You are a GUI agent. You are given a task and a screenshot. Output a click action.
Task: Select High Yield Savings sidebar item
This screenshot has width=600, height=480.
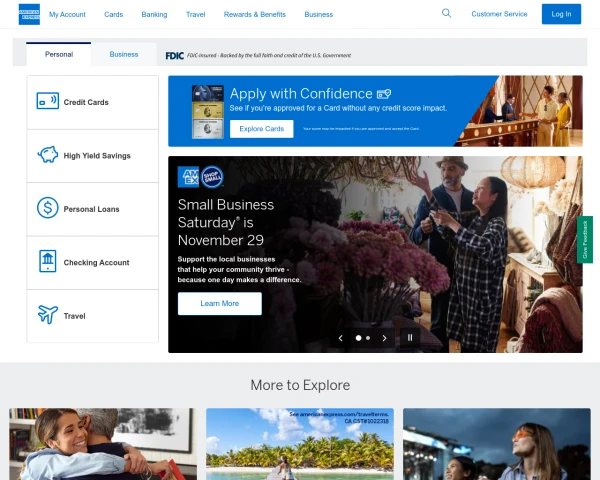pos(93,156)
